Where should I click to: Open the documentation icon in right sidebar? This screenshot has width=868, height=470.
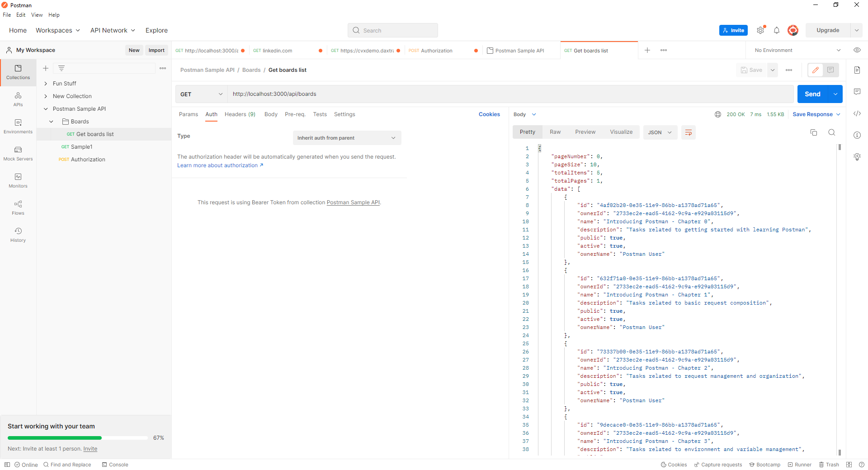(857, 70)
